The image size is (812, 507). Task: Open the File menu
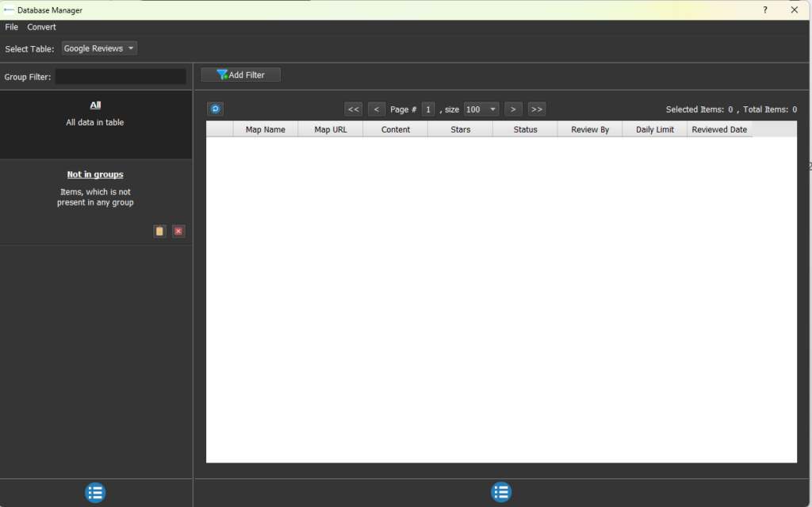pyautogui.click(x=11, y=27)
